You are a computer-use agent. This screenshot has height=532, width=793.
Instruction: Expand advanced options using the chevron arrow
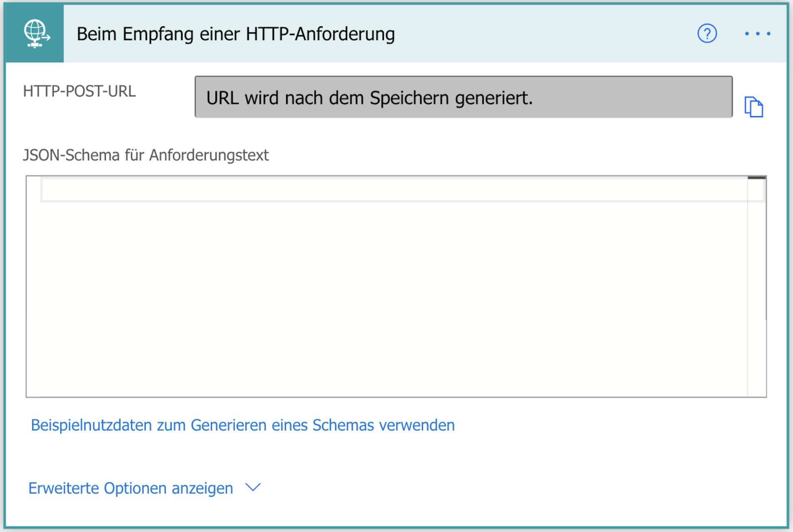pyautogui.click(x=253, y=487)
